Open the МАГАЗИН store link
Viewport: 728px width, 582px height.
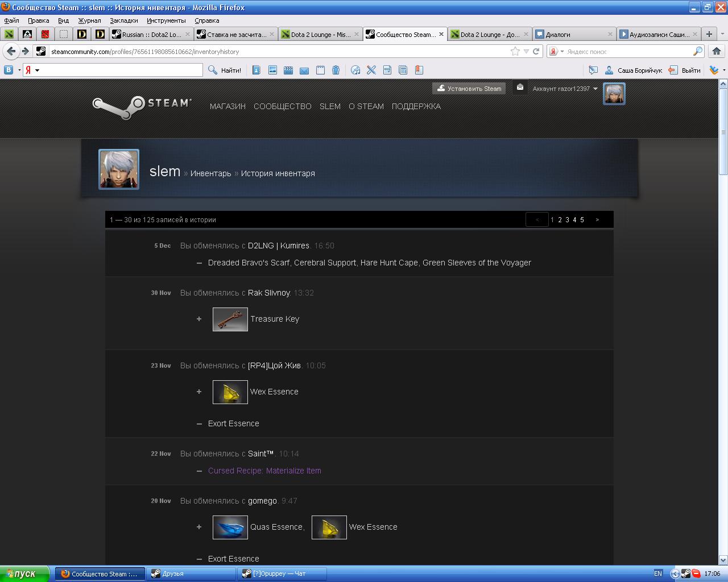(x=227, y=106)
